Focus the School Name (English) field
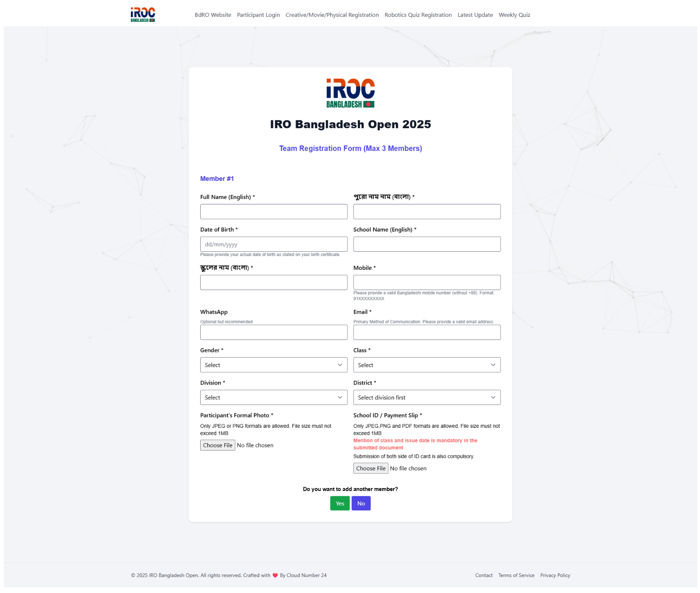The image size is (700, 593). [427, 244]
